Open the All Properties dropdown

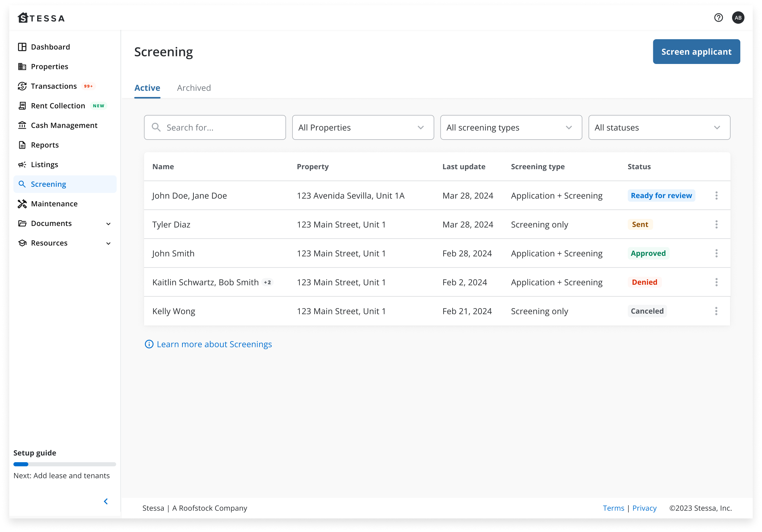(363, 128)
